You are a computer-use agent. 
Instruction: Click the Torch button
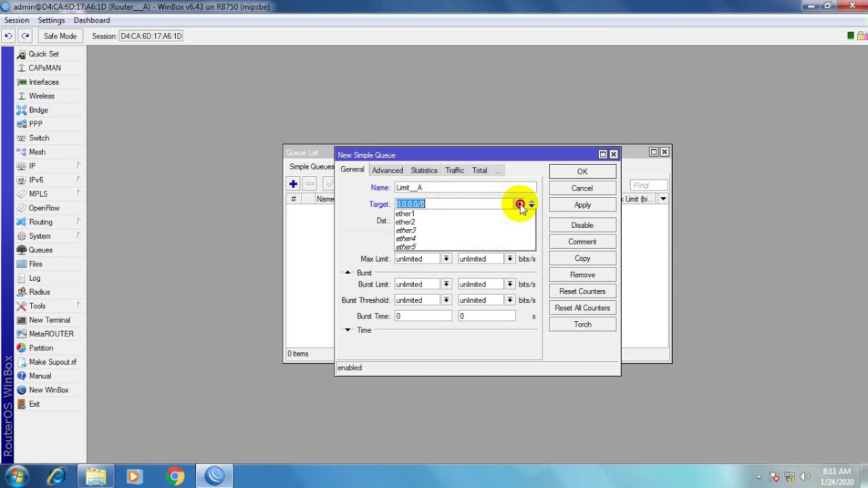[583, 325]
